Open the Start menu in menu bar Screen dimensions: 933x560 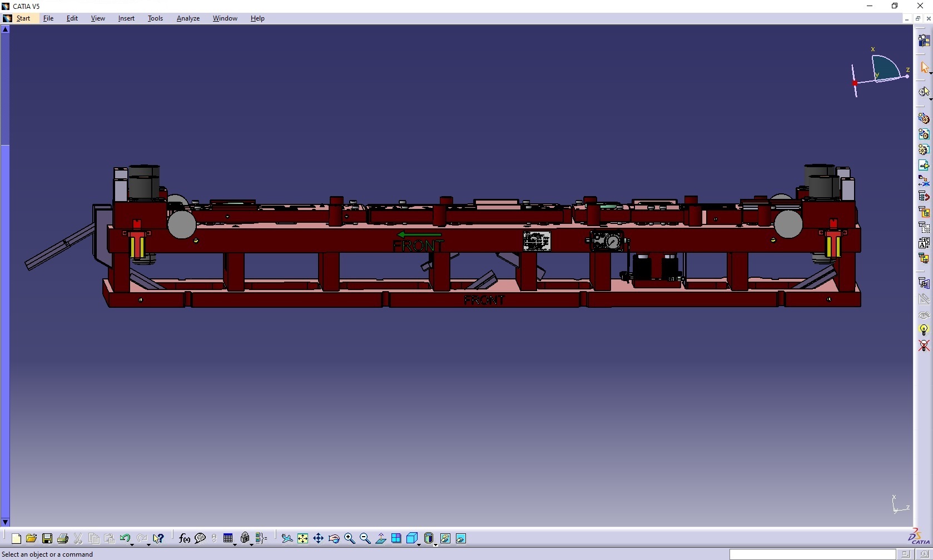[x=23, y=18]
